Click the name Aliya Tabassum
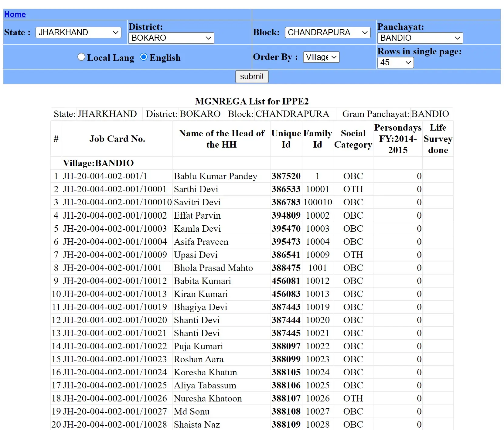 click(x=205, y=385)
